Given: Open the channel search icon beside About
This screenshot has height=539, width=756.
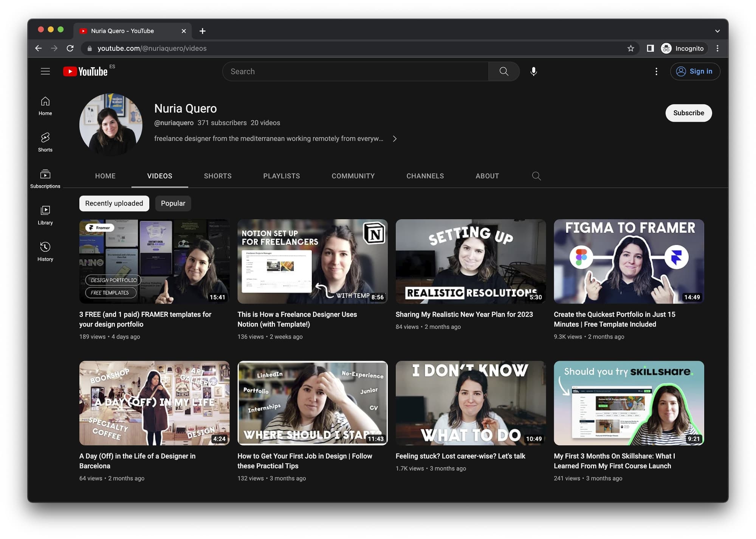Looking at the screenshot, I should [x=536, y=176].
